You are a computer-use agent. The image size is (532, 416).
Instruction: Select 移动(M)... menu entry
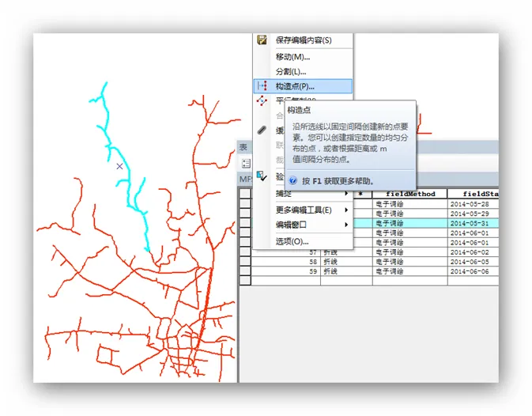click(292, 56)
